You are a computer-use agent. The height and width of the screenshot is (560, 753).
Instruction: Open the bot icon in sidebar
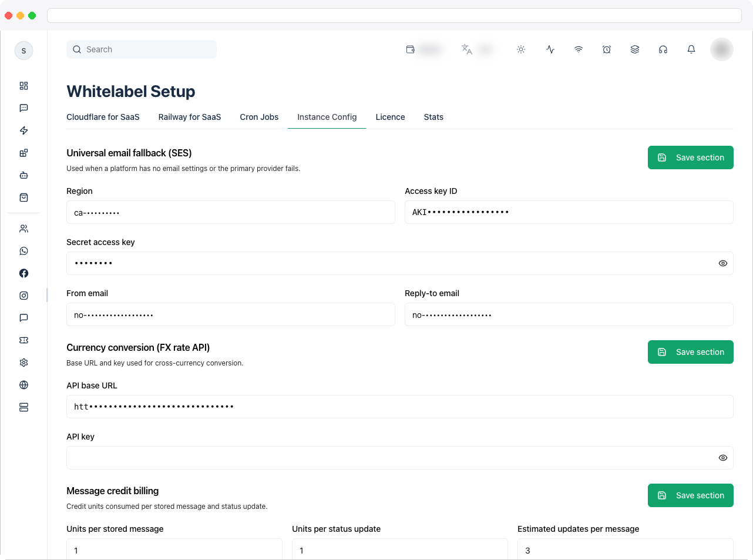(x=23, y=175)
